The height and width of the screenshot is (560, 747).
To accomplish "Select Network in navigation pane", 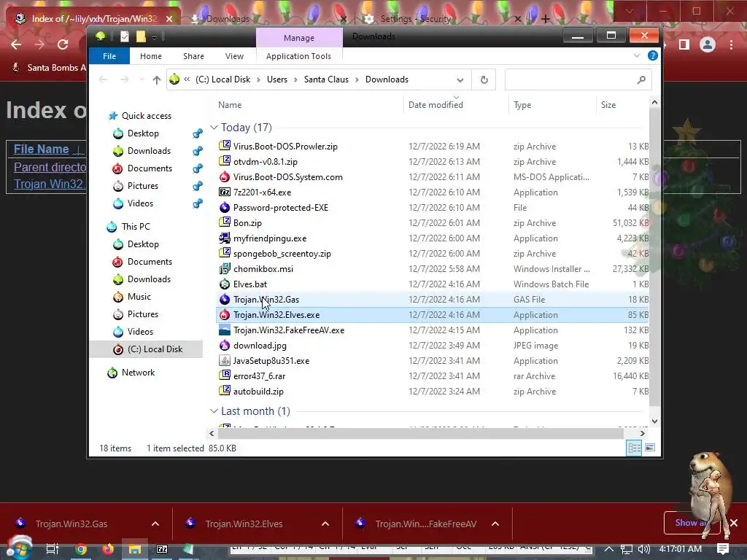I will pyautogui.click(x=138, y=373).
